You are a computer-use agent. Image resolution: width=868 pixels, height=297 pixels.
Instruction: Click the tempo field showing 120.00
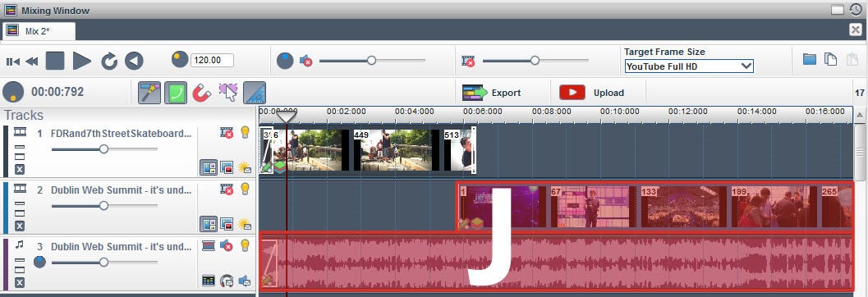pyautogui.click(x=212, y=60)
